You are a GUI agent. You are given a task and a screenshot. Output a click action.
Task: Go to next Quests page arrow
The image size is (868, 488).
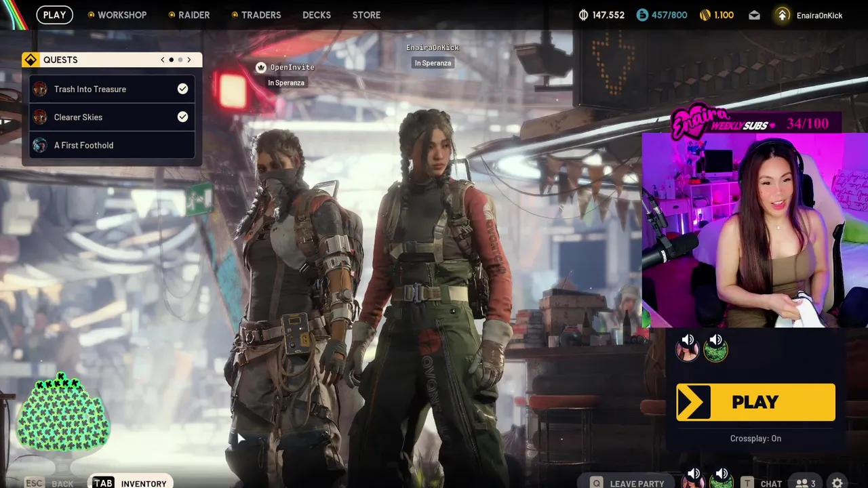tap(189, 60)
